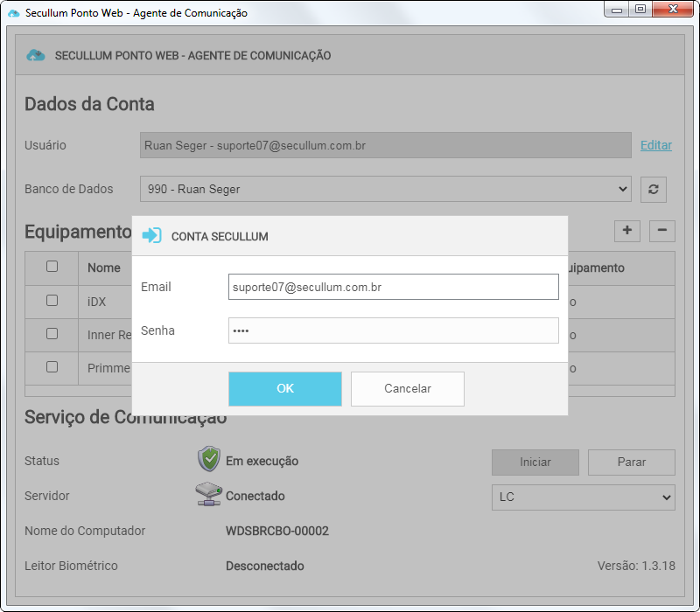Click the green shield status icon
700x612 pixels.
(209, 459)
